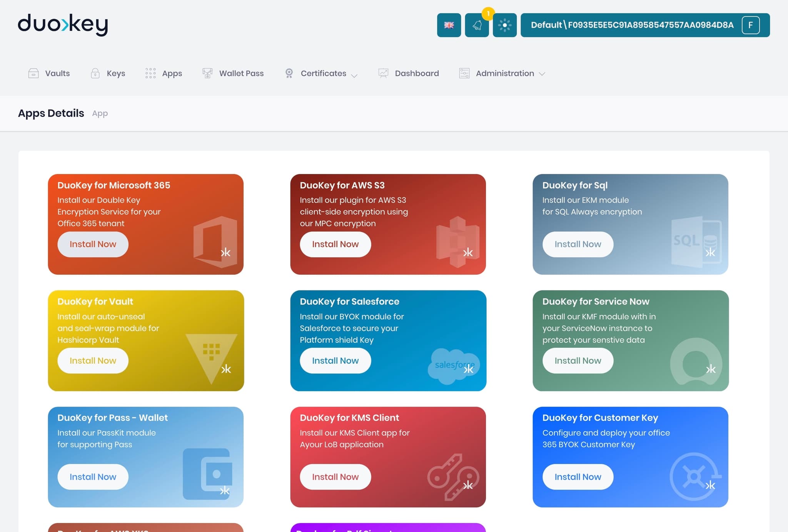Open the Certificates menu label

pyautogui.click(x=323, y=73)
